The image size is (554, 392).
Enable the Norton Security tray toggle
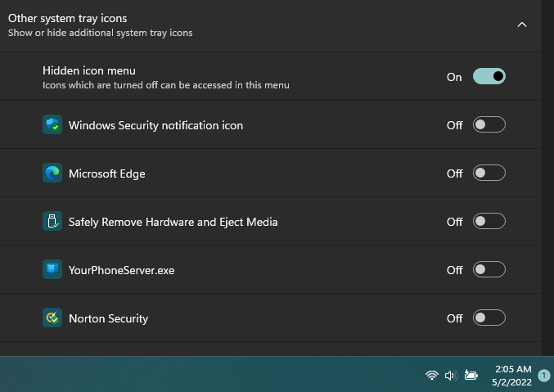(x=489, y=318)
